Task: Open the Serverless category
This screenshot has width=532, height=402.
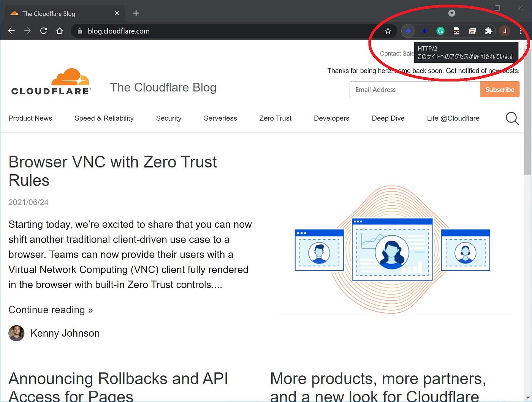Action: pyautogui.click(x=220, y=118)
